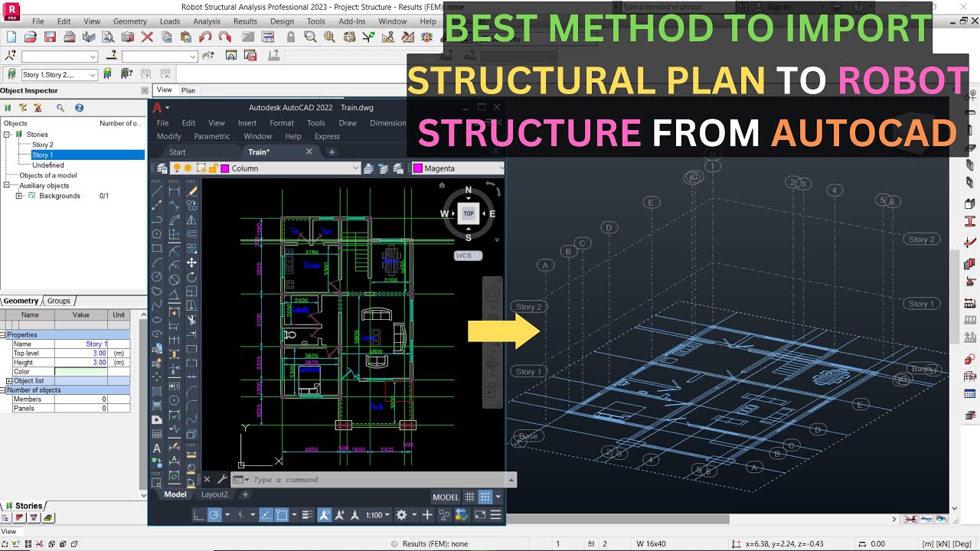Add a new AutoCAD drawing tab with plus
The image size is (980, 551).
(332, 152)
